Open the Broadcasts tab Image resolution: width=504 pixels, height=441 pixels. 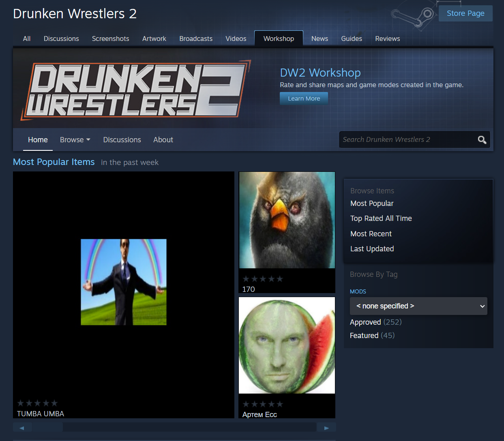click(196, 39)
